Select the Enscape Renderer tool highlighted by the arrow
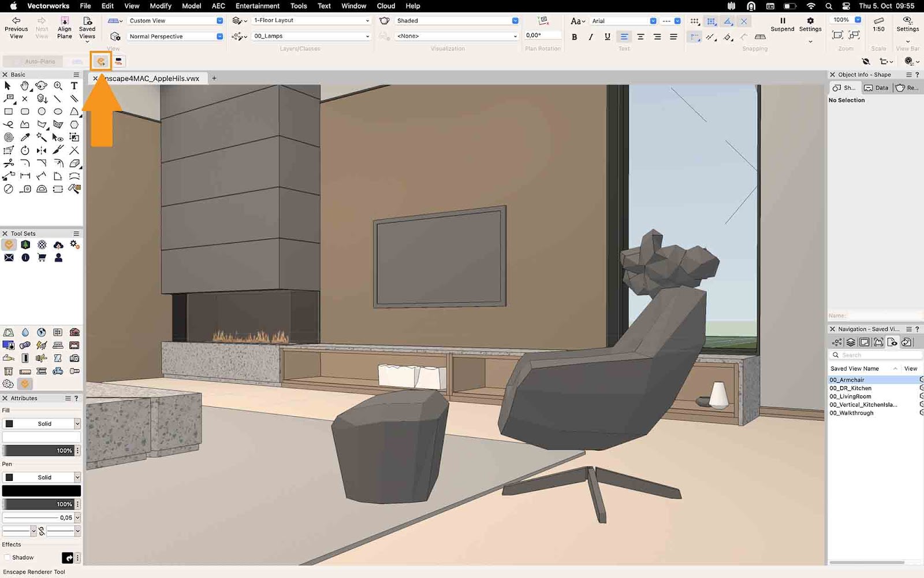Screen dimensions: 924x578 [x=101, y=61]
